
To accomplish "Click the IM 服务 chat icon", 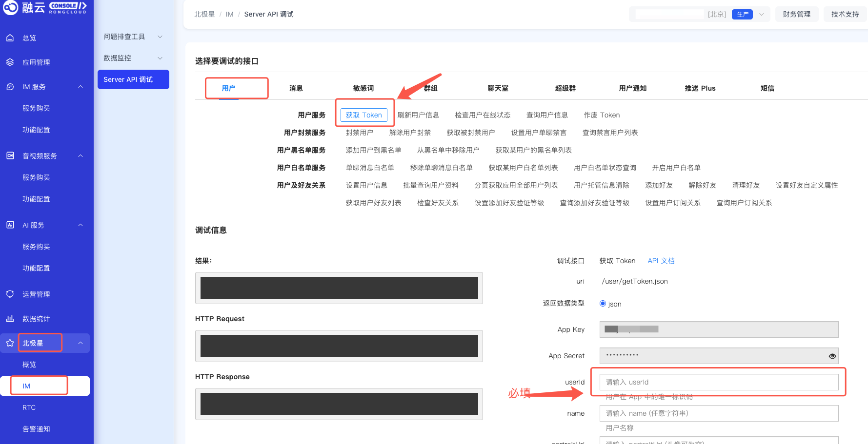I will (10, 87).
